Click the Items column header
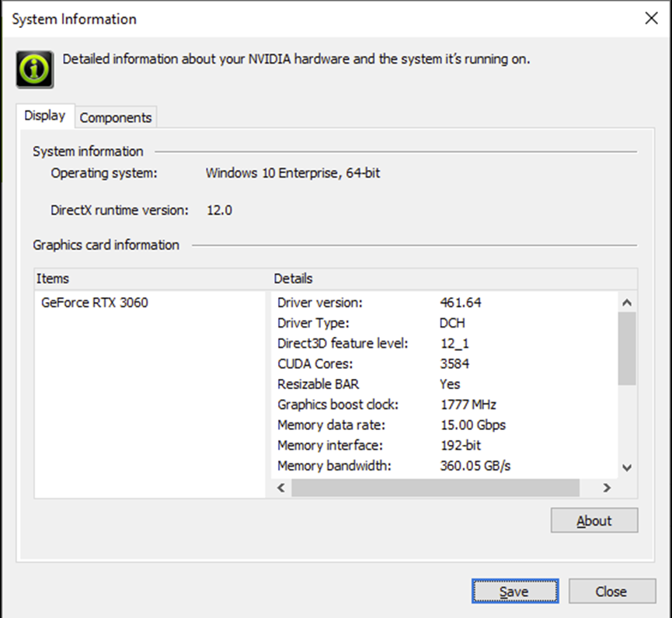The width and height of the screenshot is (672, 618). coord(151,279)
